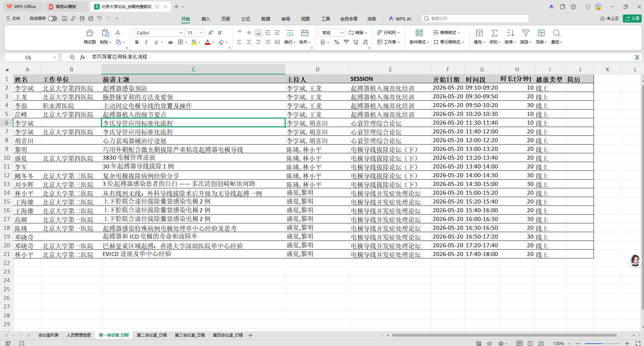The width and height of the screenshot is (644, 346).
Task: Click the percent style icon
Action: tap(336, 42)
